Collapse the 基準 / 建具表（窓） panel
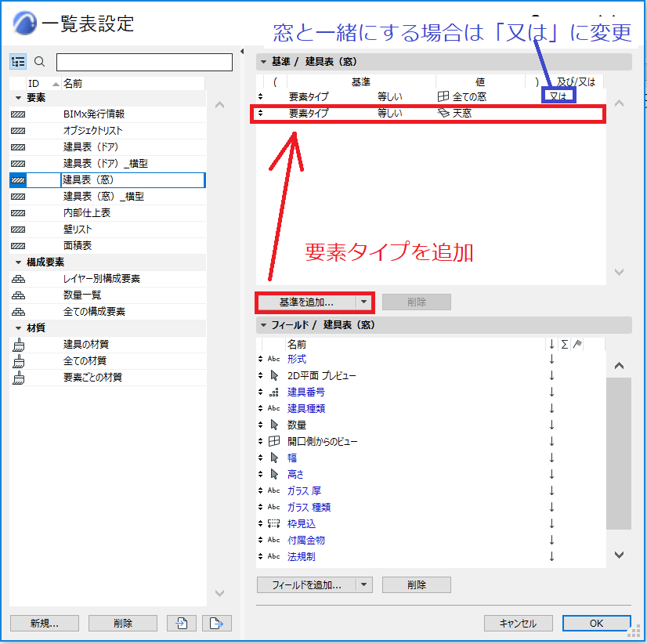Viewport: 647px width, 644px height. [x=263, y=62]
